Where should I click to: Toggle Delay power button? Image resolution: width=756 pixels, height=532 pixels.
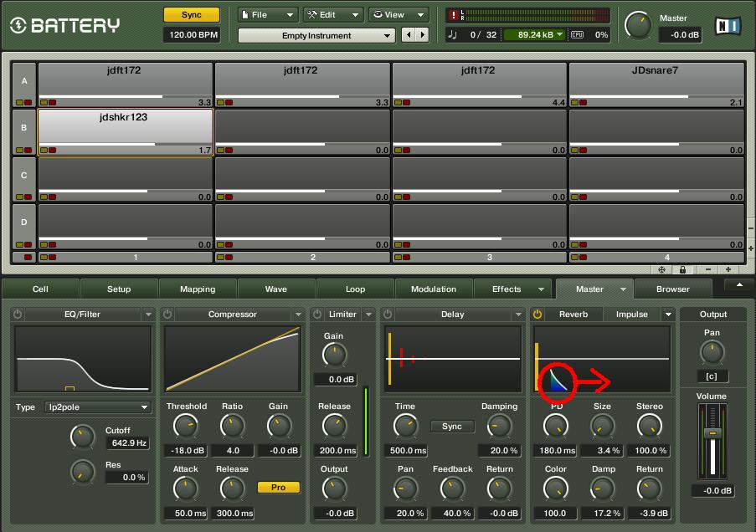coord(388,315)
